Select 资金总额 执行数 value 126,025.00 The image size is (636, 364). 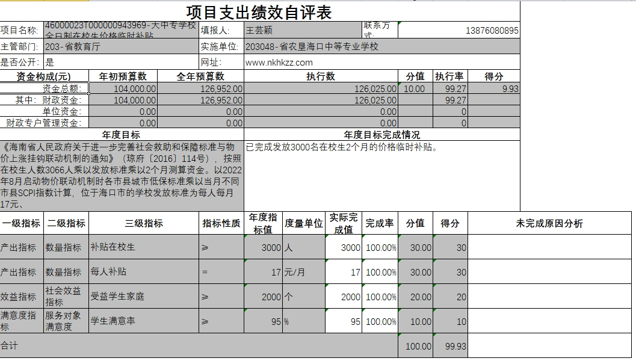click(x=321, y=88)
